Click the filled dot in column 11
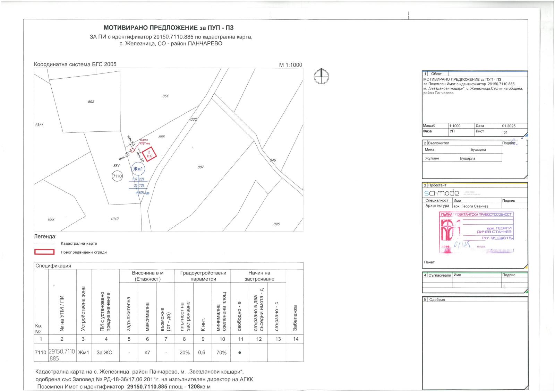Viewport: 555px width, 392px height. click(x=240, y=352)
